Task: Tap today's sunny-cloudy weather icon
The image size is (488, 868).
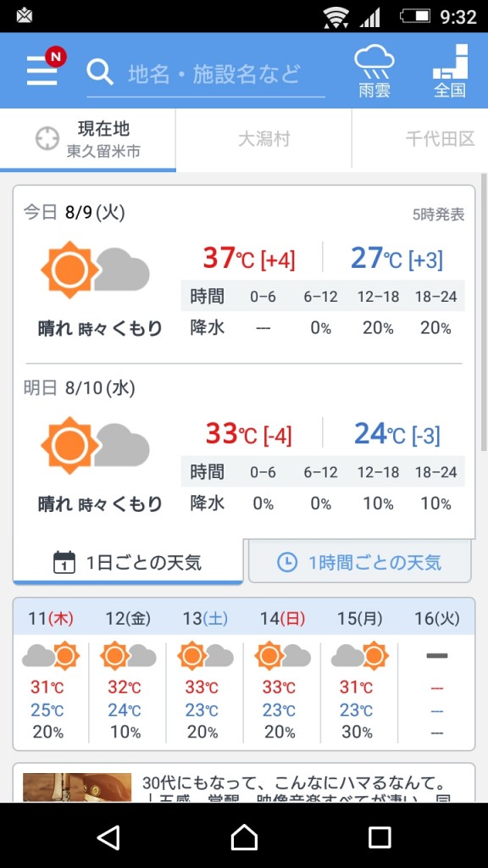Action: (95, 270)
